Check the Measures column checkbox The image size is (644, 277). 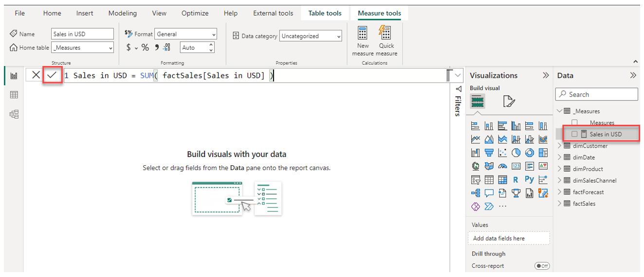(x=574, y=122)
